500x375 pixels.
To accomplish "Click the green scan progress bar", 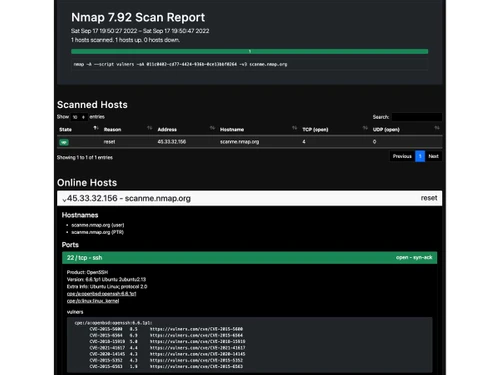I will (x=249, y=51).
